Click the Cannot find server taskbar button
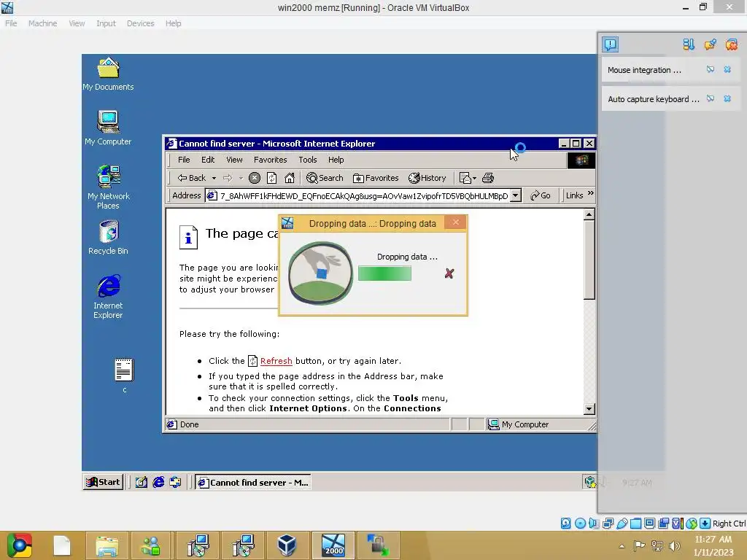The width and height of the screenshot is (747, 560). [x=253, y=483]
